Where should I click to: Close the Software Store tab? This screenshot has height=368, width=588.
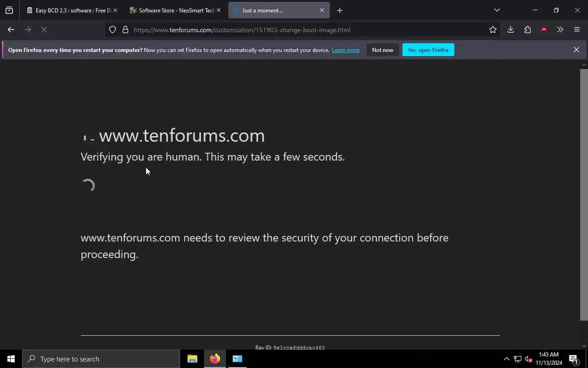tap(218, 10)
